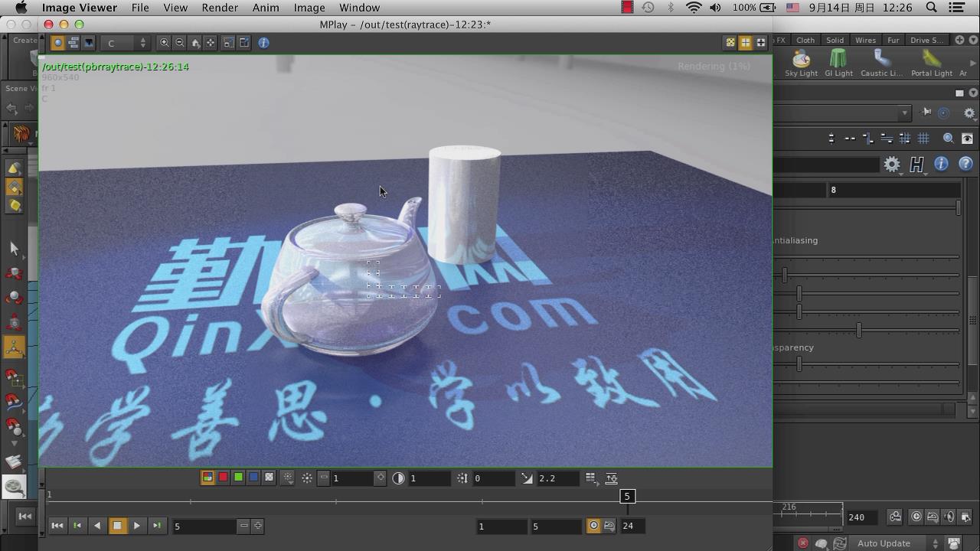Viewport: 980px width, 551px height.
Task: Open the Render menu
Action: [220, 8]
